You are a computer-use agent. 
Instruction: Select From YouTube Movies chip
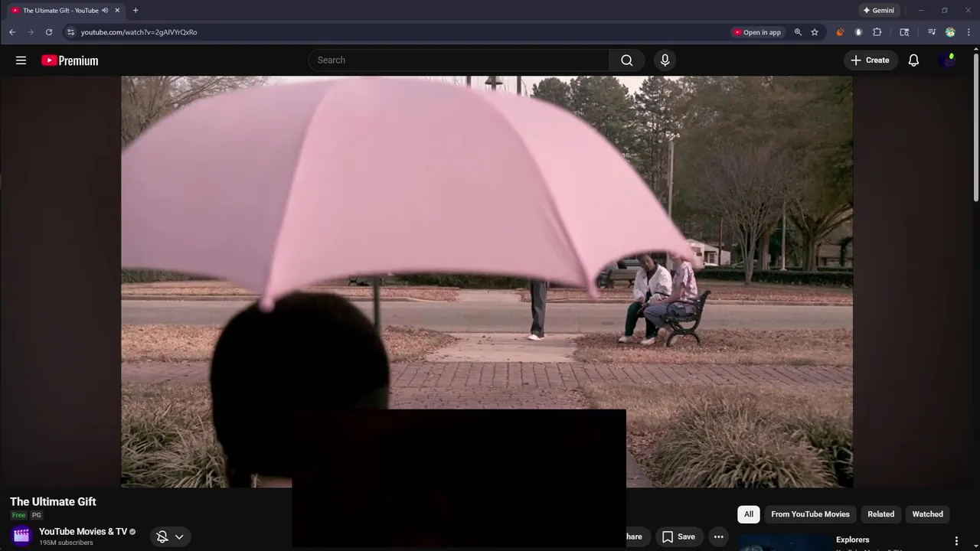pyautogui.click(x=810, y=514)
